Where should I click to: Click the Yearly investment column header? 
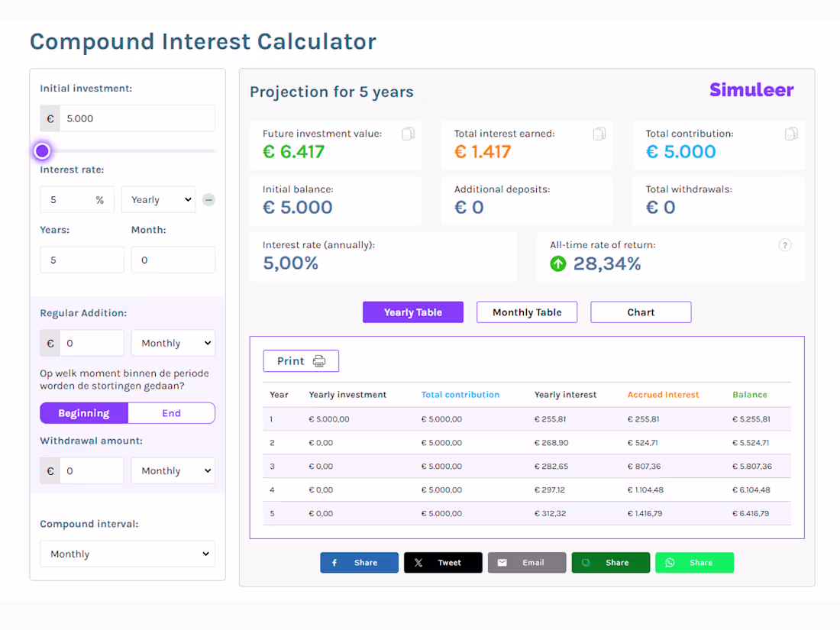[x=347, y=395]
